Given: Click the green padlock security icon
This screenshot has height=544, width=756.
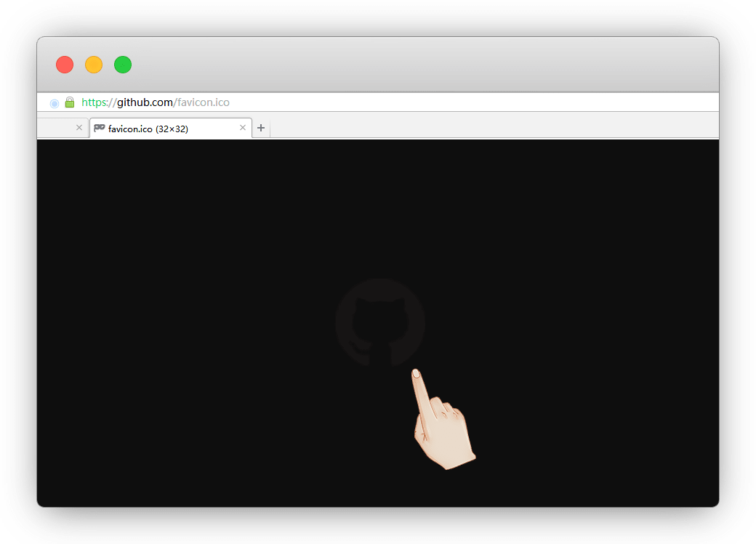Looking at the screenshot, I should [x=70, y=102].
